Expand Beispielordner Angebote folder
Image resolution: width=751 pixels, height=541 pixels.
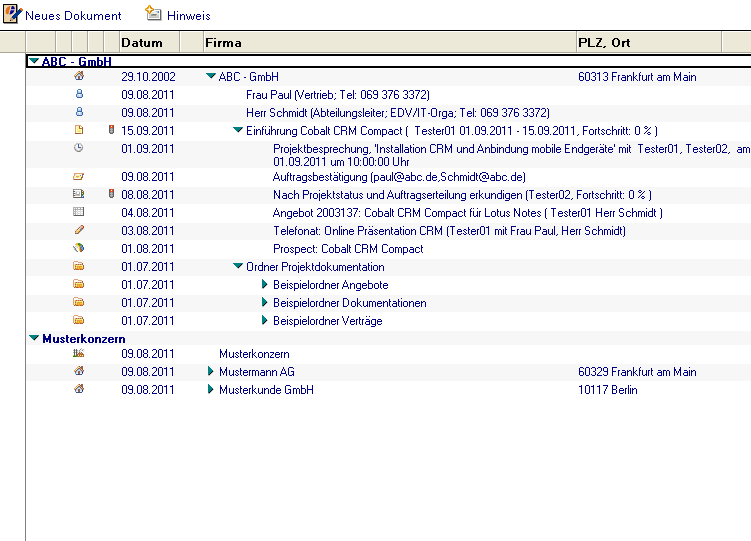(x=265, y=285)
